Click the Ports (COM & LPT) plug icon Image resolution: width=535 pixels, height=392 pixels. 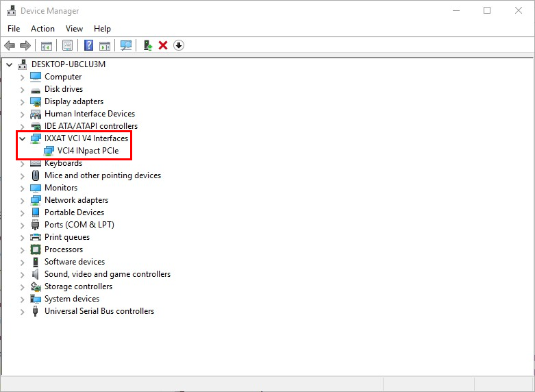(x=35, y=225)
